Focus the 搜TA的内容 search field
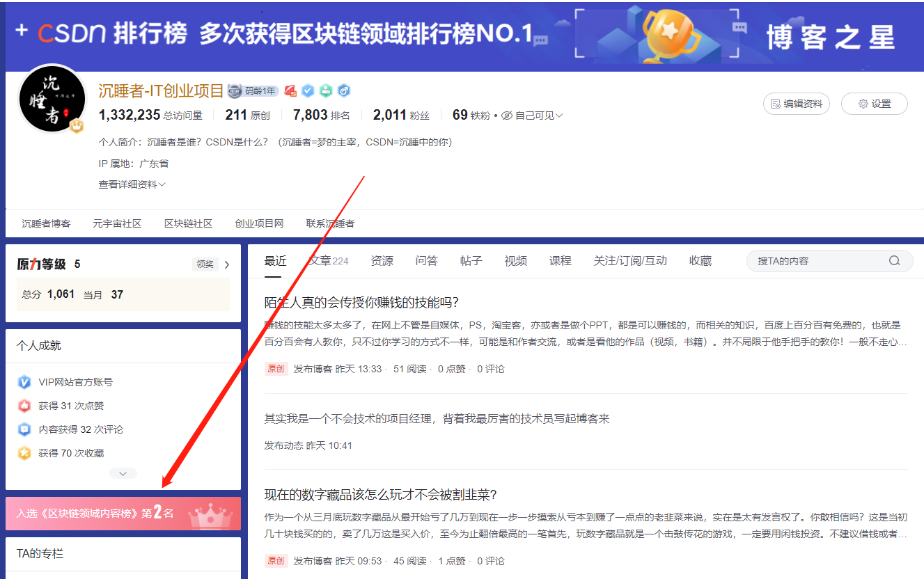The image size is (924, 579). tap(829, 261)
